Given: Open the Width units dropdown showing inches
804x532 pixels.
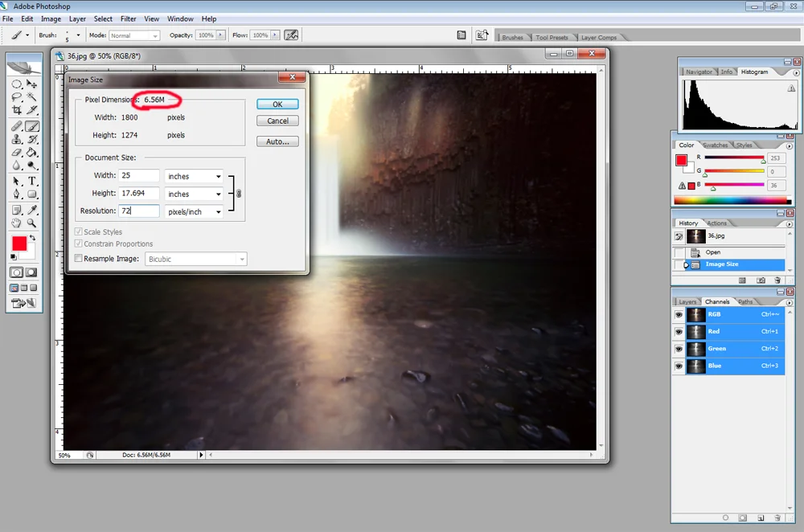Looking at the screenshot, I should pos(193,176).
